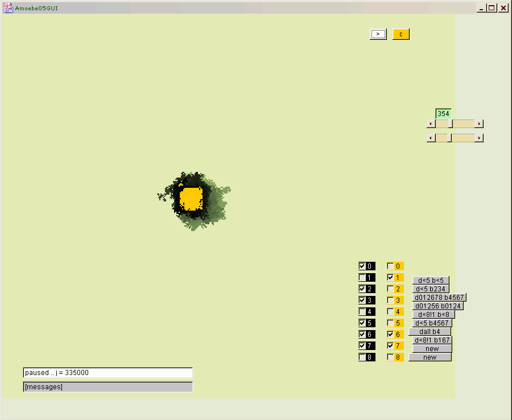Apply the 'd01256 b0124' rule preset
Image resolution: width=512 pixels, height=420 pixels.
(438, 306)
